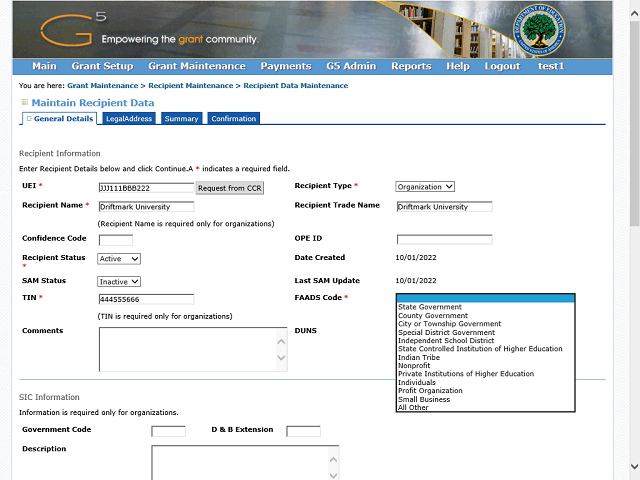Switch to the LegalAddress tab
Viewport: 640px width, 480px height.
pos(128,119)
